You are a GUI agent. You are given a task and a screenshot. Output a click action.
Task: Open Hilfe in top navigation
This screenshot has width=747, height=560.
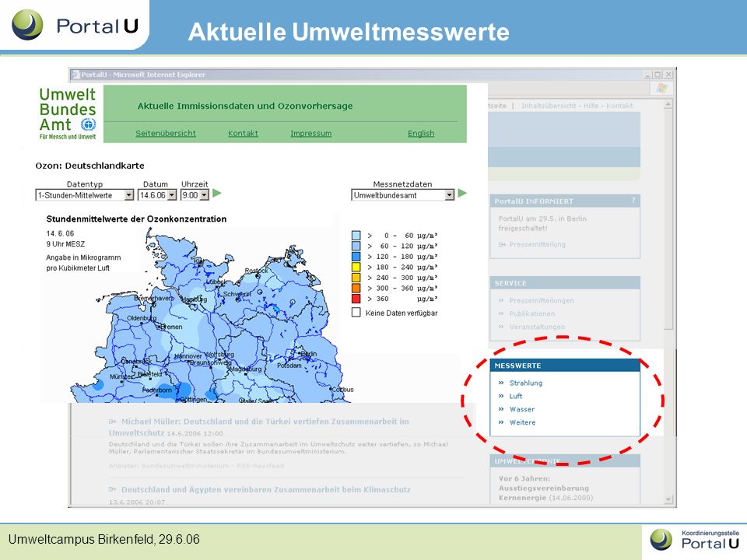click(591, 106)
